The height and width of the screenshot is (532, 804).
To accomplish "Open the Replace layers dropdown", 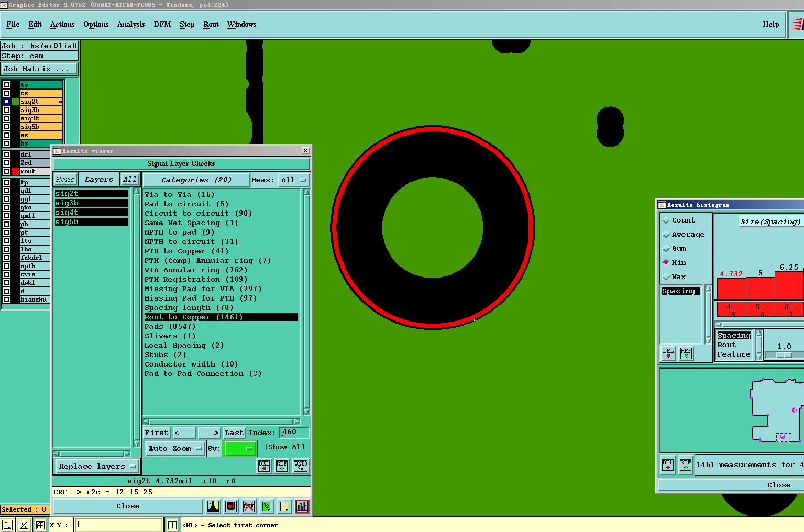I will point(97,467).
